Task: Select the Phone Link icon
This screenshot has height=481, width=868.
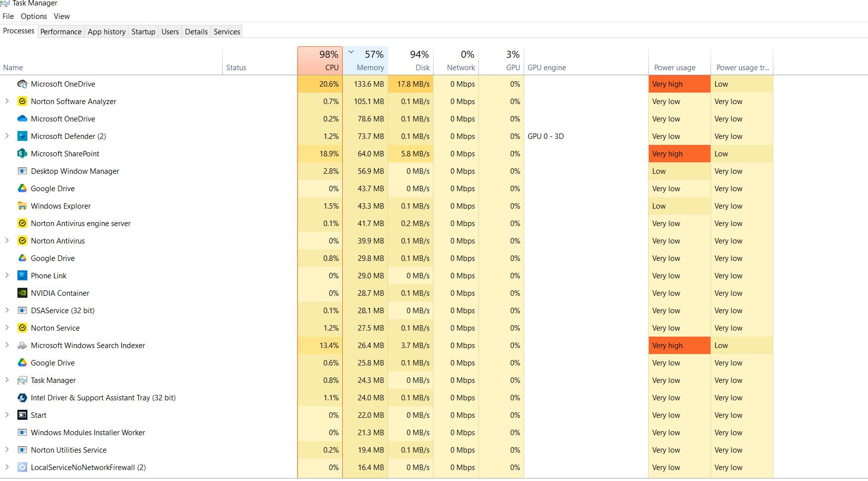Action: coord(22,275)
